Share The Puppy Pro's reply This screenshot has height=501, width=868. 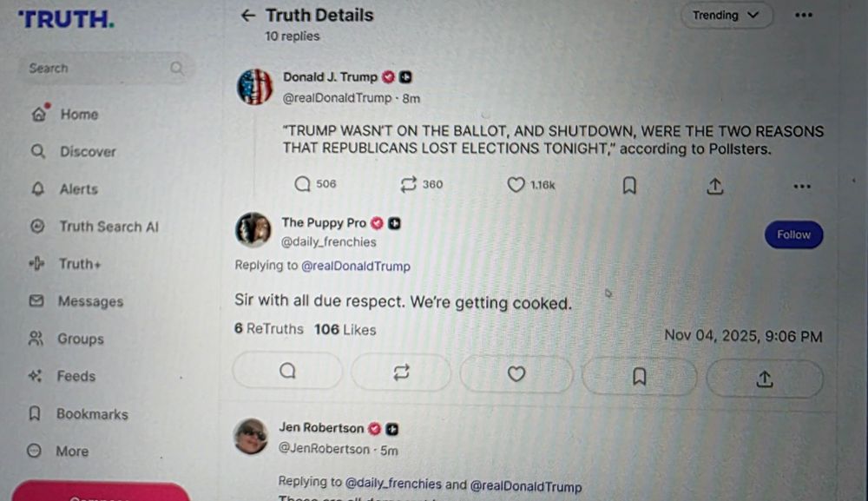[764, 379]
